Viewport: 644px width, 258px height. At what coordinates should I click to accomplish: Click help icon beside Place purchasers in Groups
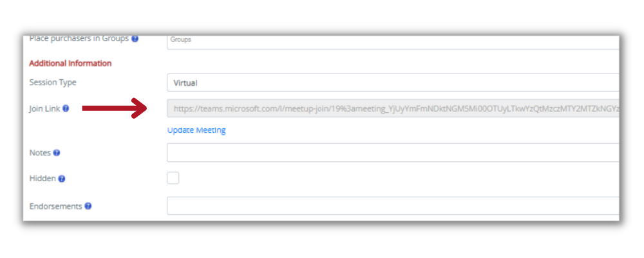[x=135, y=39]
